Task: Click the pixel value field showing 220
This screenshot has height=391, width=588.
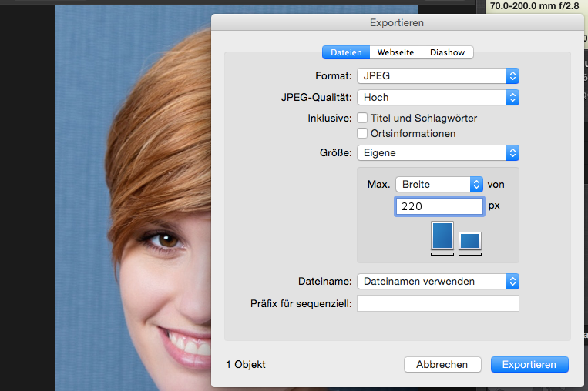Action: (x=439, y=206)
